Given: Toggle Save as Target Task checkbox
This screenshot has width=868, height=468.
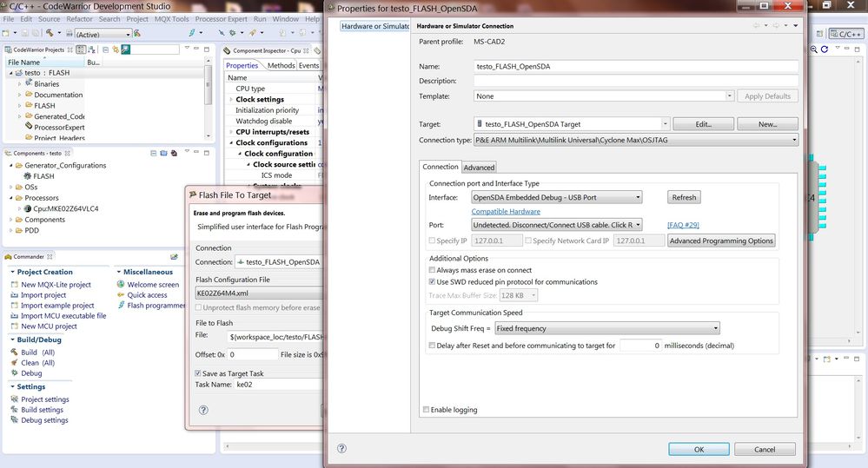Looking at the screenshot, I should [x=197, y=373].
